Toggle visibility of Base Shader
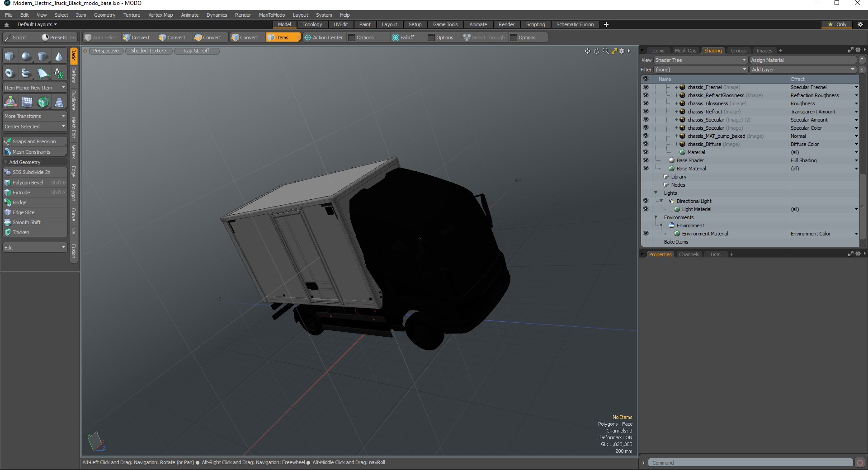 click(x=646, y=160)
